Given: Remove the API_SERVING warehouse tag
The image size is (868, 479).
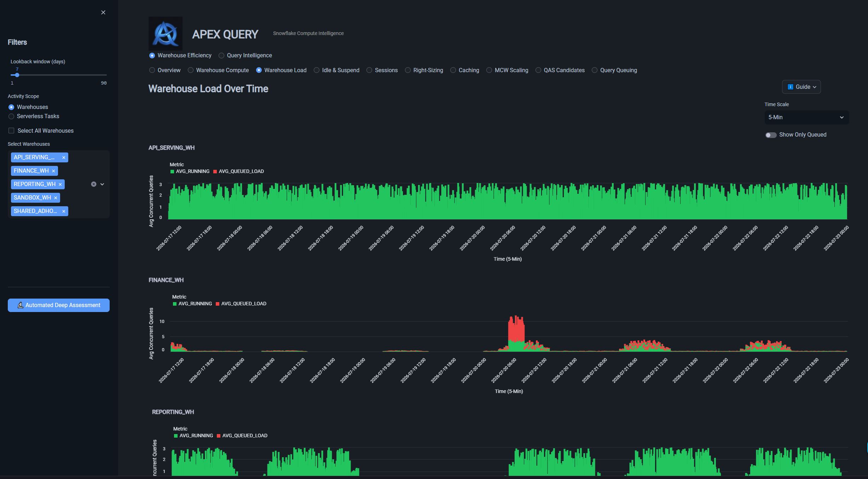Looking at the screenshot, I should pyautogui.click(x=64, y=157).
